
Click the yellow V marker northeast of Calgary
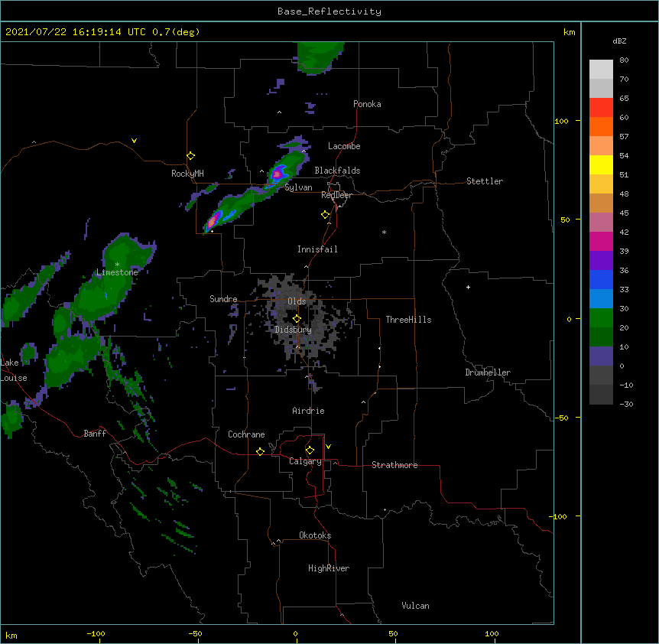[328, 447]
